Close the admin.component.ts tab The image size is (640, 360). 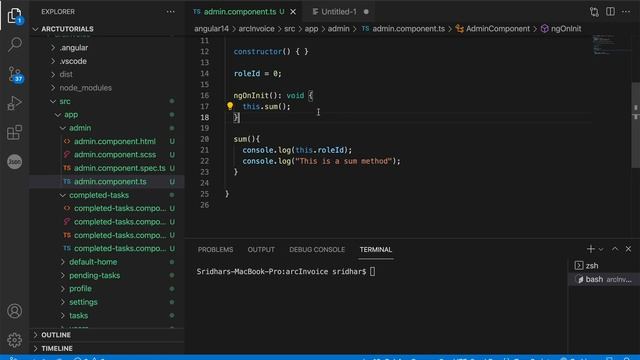(293, 12)
